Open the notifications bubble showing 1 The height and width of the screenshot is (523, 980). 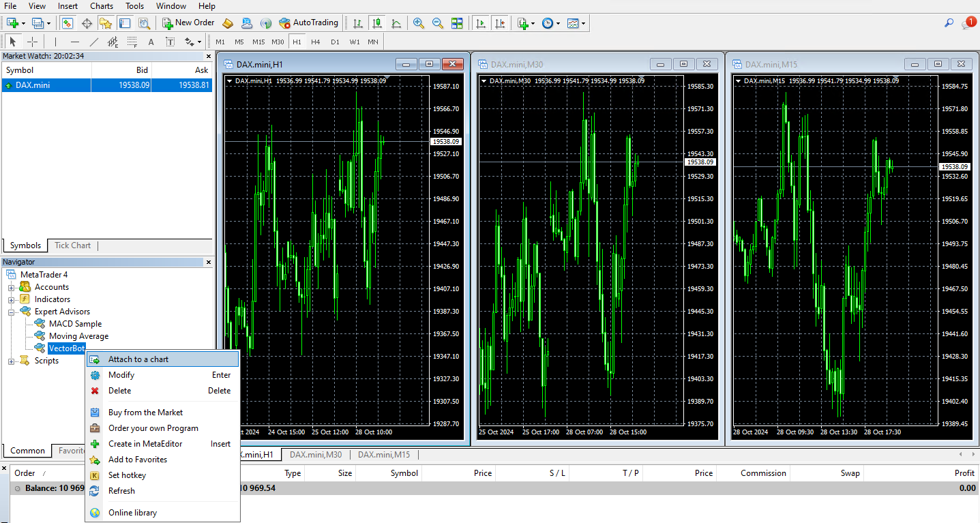click(x=969, y=23)
